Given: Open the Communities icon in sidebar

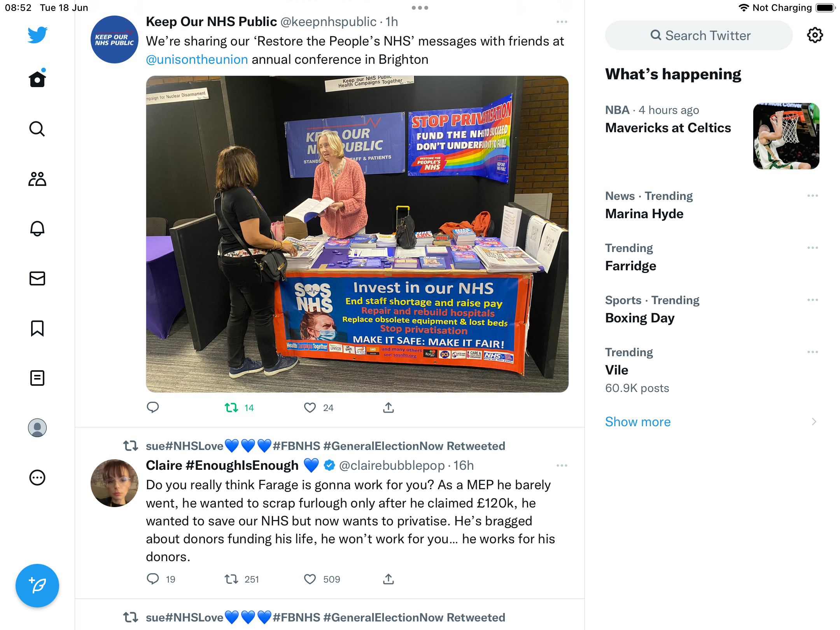Looking at the screenshot, I should [37, 179].
